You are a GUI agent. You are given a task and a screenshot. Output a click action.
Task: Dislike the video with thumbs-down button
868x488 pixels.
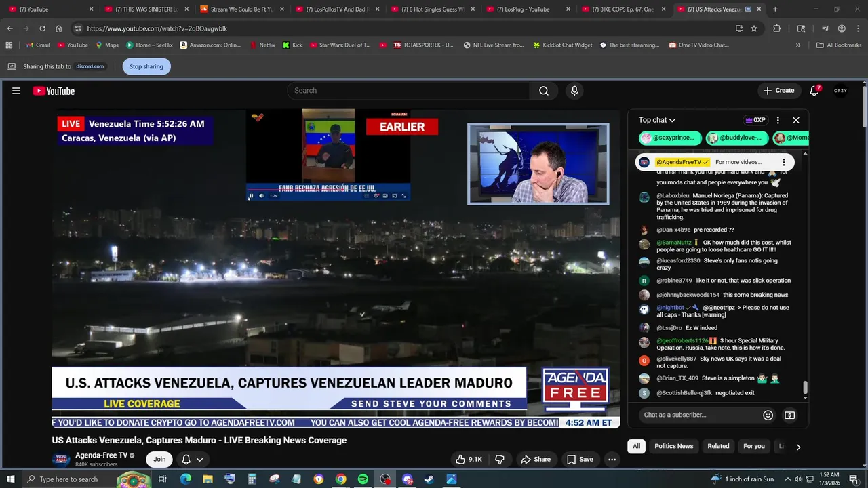[x=500, y=459]
